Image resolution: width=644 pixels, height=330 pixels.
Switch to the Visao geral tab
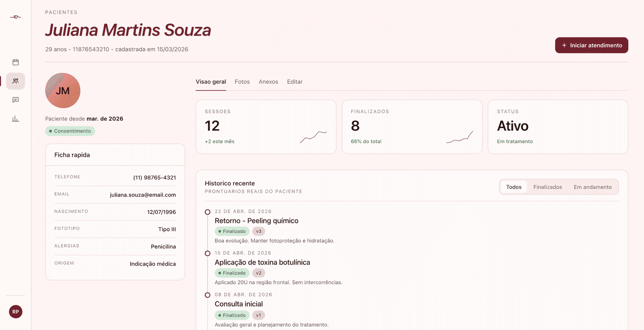211,82
